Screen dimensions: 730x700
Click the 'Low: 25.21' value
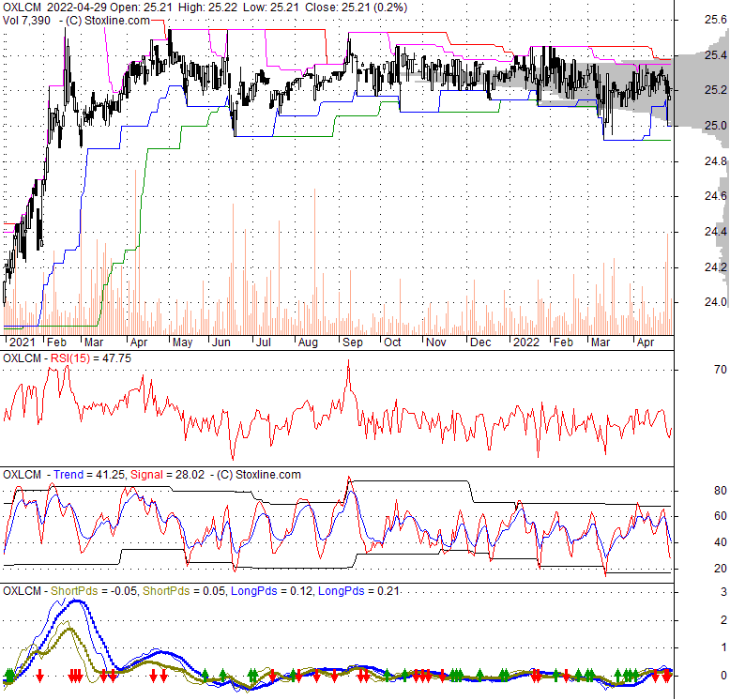(271, 8)
